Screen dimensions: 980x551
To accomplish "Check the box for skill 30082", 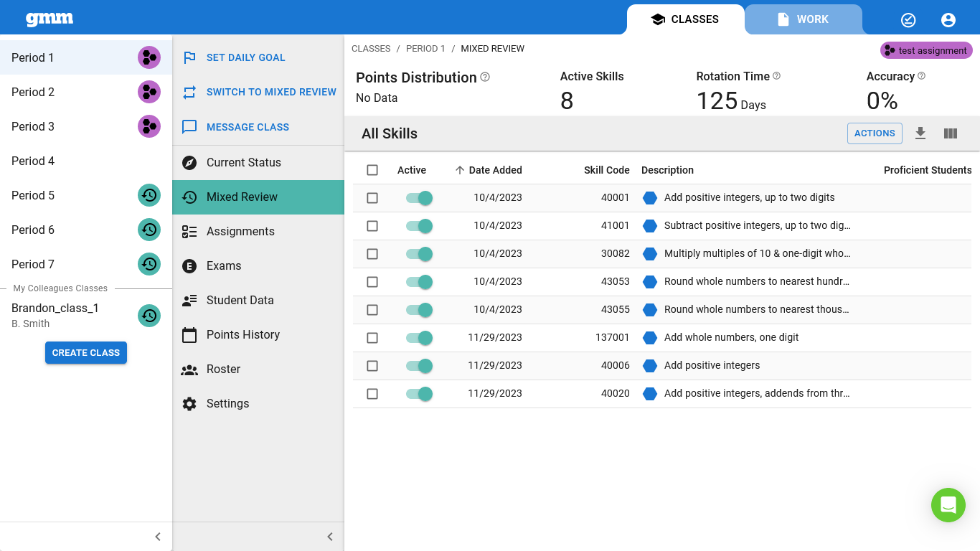I will [372, 254].
